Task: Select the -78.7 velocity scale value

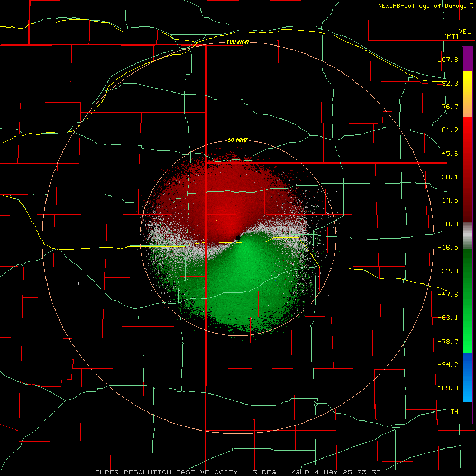Action: (448, 342)
